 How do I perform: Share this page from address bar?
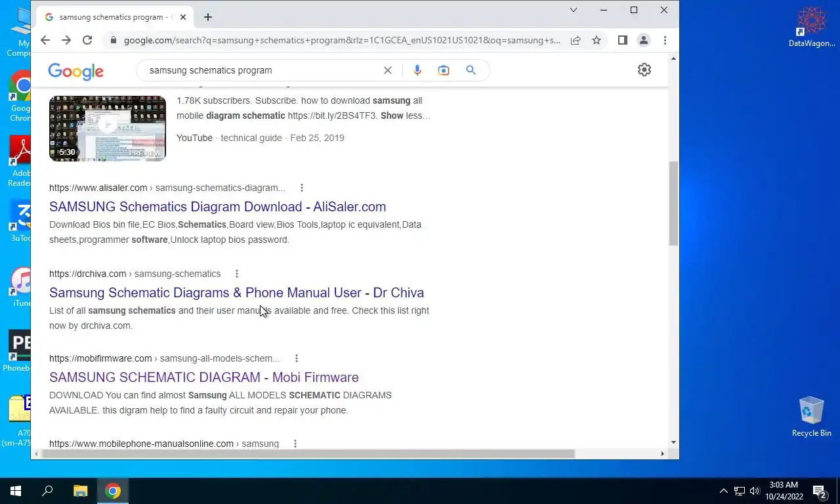(x=576, y=40)
